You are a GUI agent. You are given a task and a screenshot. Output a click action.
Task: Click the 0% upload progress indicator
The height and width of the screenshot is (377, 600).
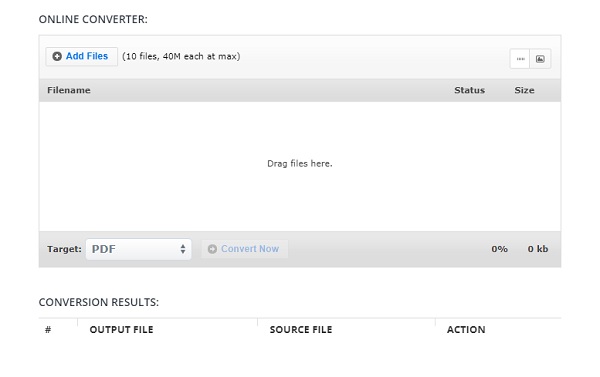[x=499, y=249]
